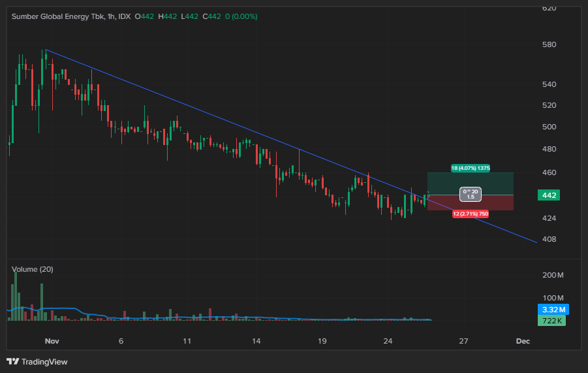Image resolution: width=588 pixels, height=373 pixels.
Task: Click the 100M volume axis label
Action: 553,298
